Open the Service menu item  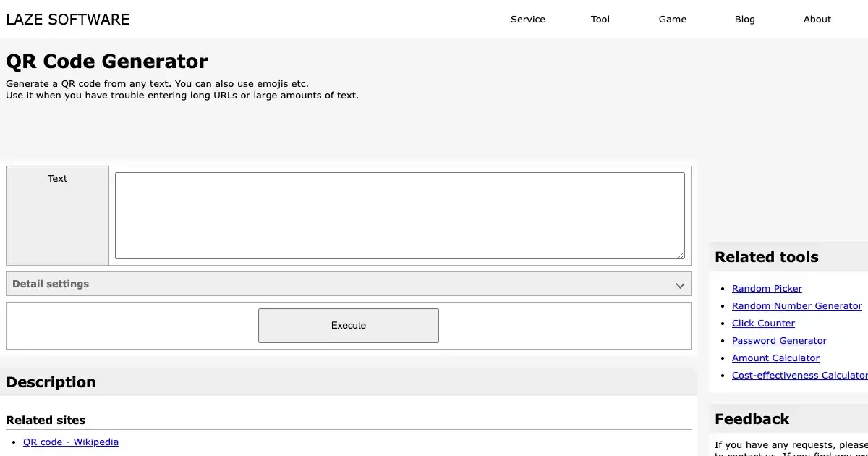[x=527, y=20]
